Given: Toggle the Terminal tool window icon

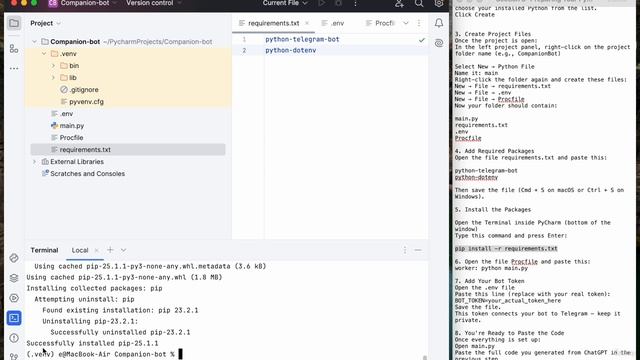Looking at the screenshot, I should pos(14,318).
